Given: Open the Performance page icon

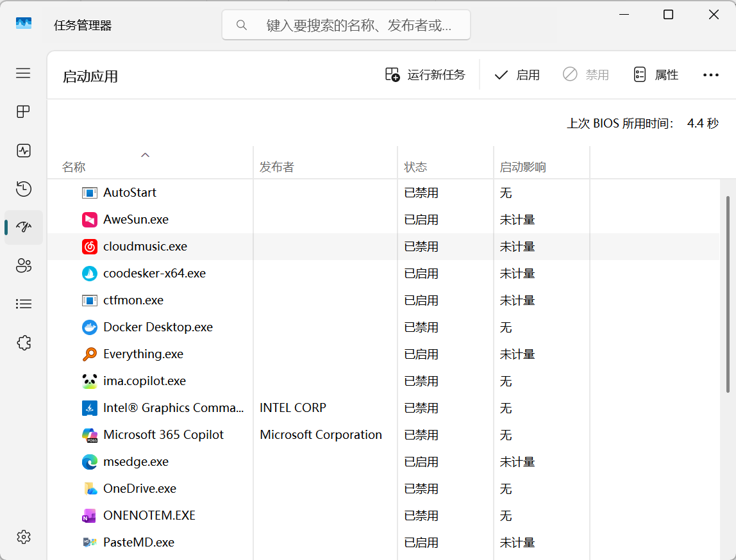Looking at the screenshot, I should pyautogui.click(x=23, y=151).
